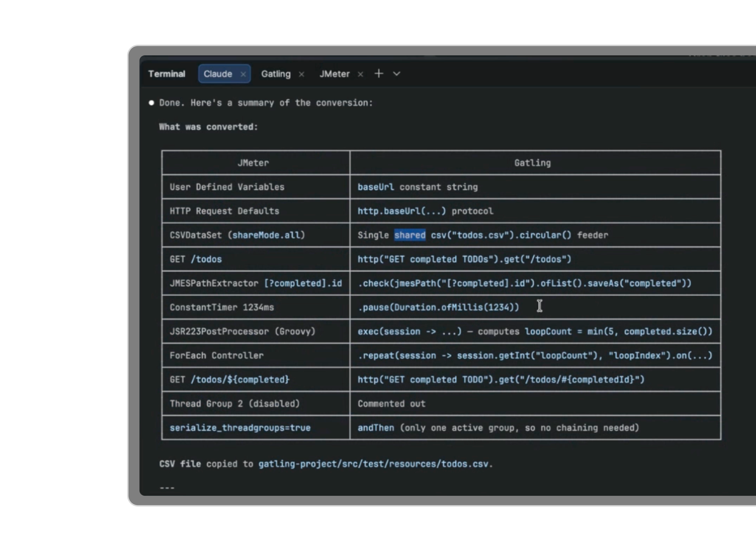Image resolution: width=756 pixels, height=551 pixels.
Task: Click the highlighted word shared
Action: tap(410, 235)
